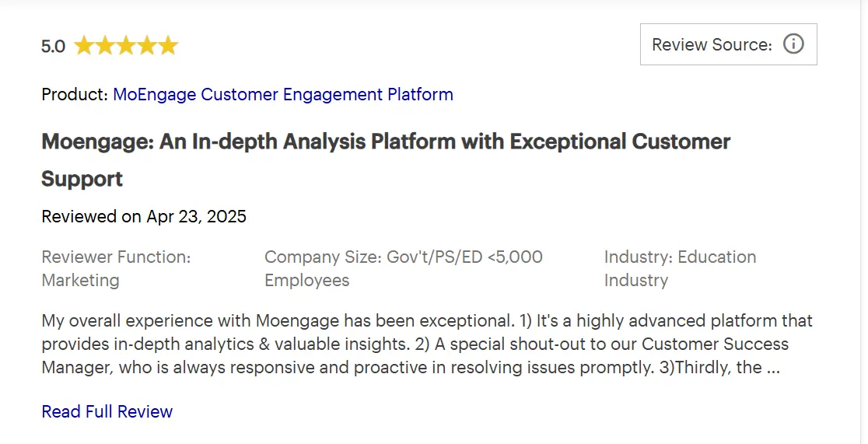
Task: Click the info icon beside Review Source
Action: tap(793, 44)
